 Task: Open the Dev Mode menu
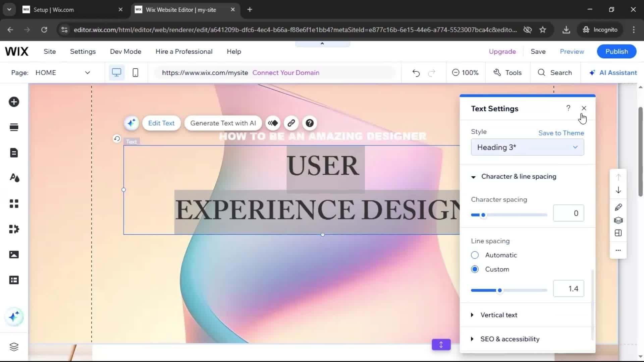point(125,52)
